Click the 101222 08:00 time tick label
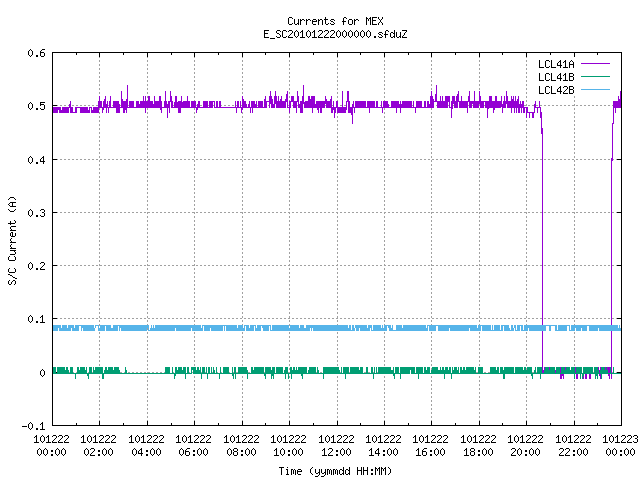640x480 pixels. coord(241,446)
